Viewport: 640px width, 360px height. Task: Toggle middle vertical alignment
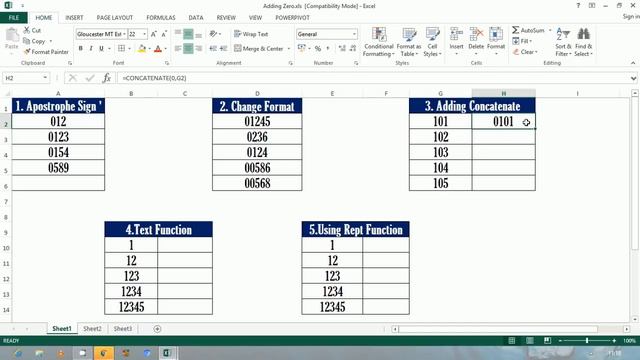click(188, 34)
